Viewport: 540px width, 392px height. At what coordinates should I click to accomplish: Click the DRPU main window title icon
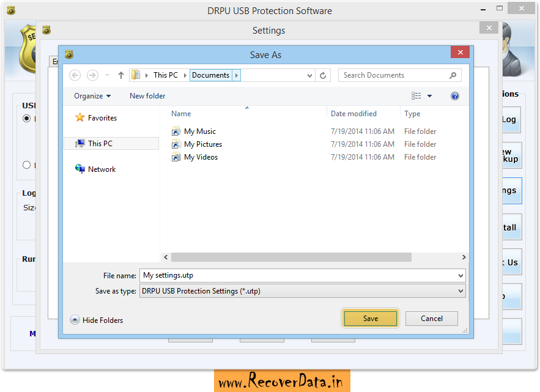(x=11, y=10)
